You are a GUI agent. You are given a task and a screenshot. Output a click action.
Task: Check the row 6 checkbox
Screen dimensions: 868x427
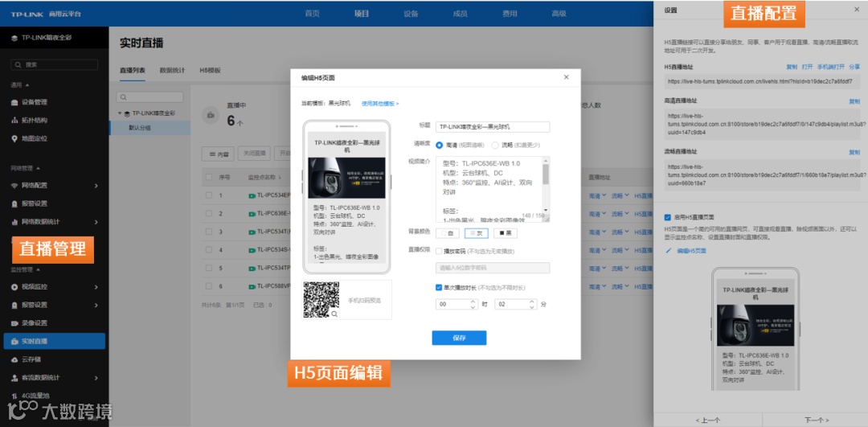click(209, 286)
